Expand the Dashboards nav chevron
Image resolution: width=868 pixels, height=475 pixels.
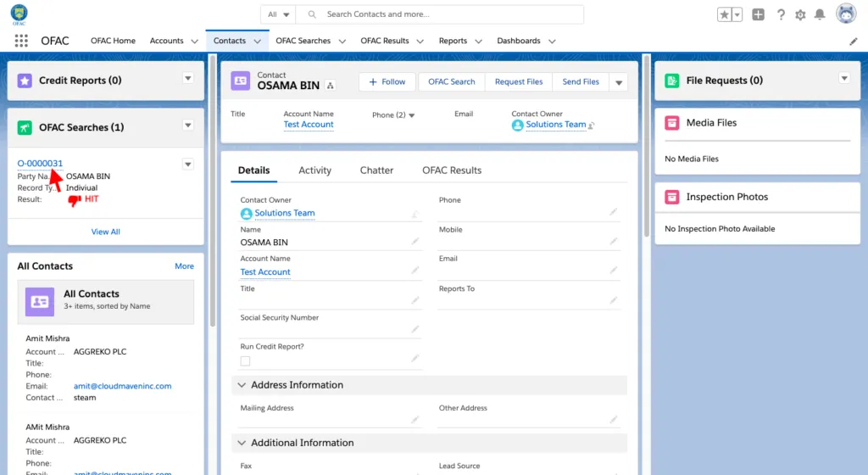click(x=552, y=42)
